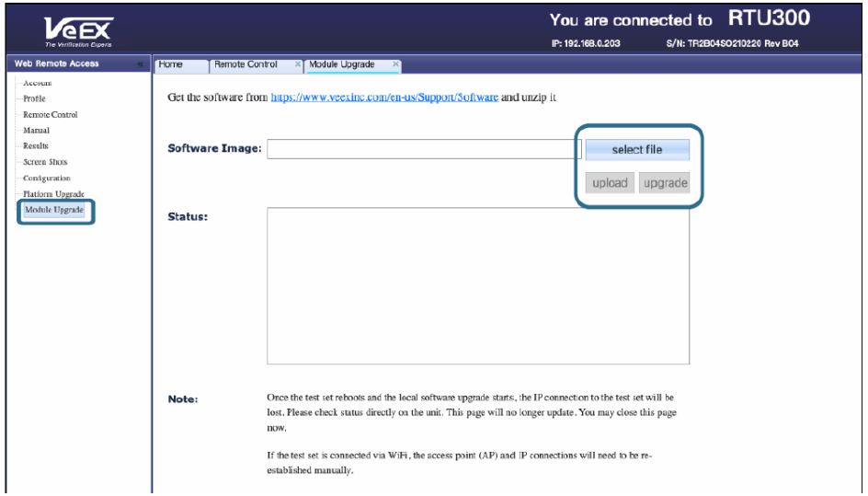Viewport: 868px width, 496px height.
Task: Switch to the Remote Control tab
Action: tap(246, 64)
